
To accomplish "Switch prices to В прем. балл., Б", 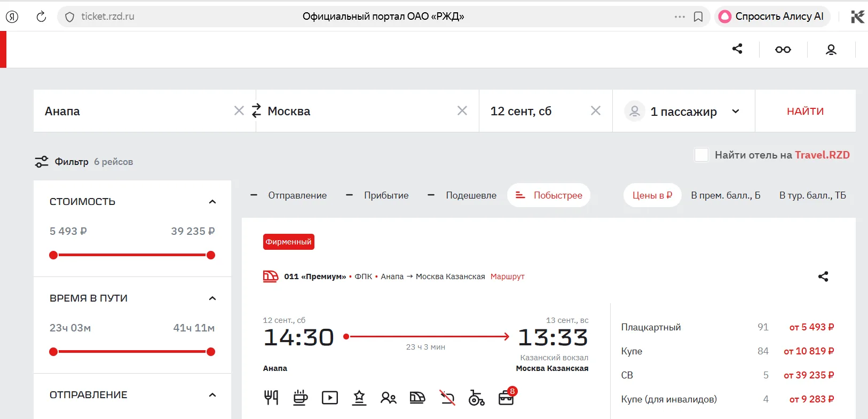I will pos(725,195).
